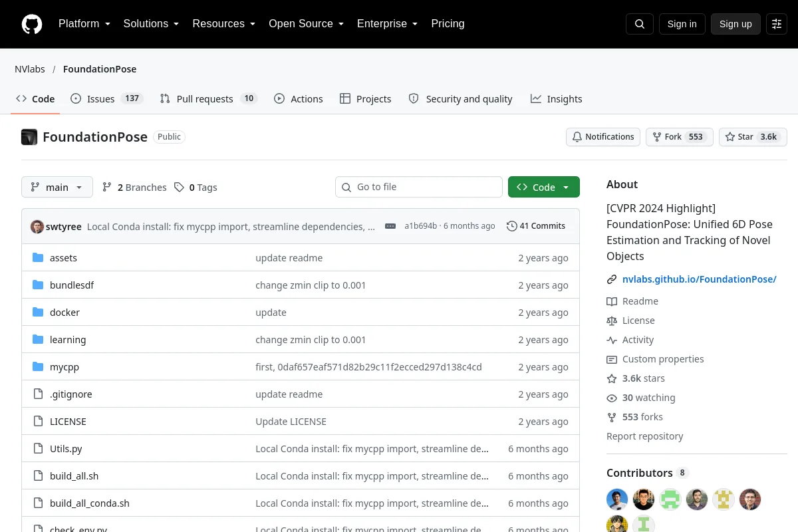The width and height of the screenshot is (798, 532).
Task: Click the Notifications button
Action: click(x=603, y=137)
